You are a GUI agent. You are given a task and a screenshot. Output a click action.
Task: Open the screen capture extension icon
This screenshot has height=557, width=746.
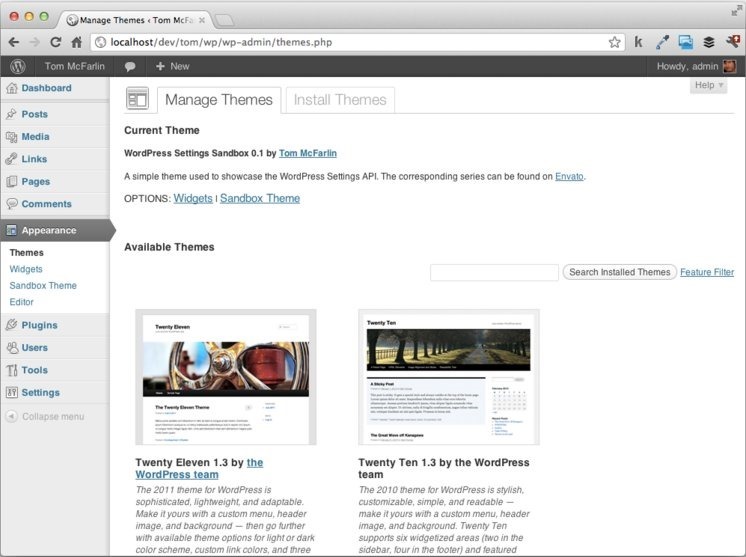686,42
